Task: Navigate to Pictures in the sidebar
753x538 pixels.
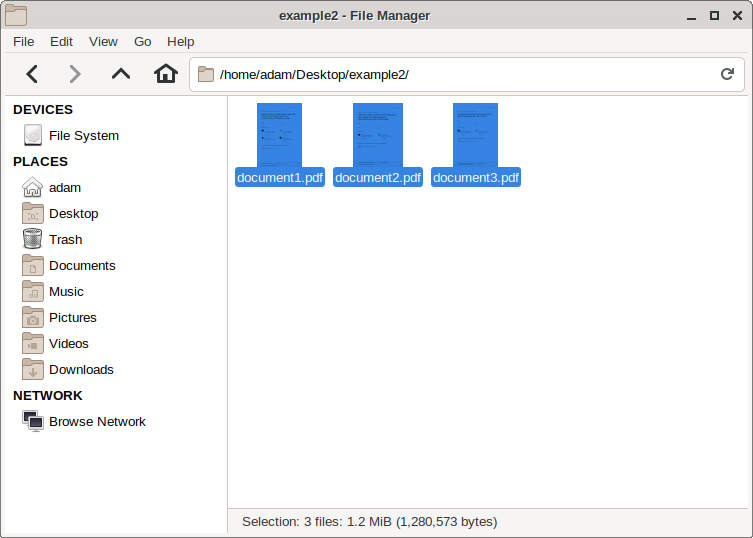Action: (73, 317)
